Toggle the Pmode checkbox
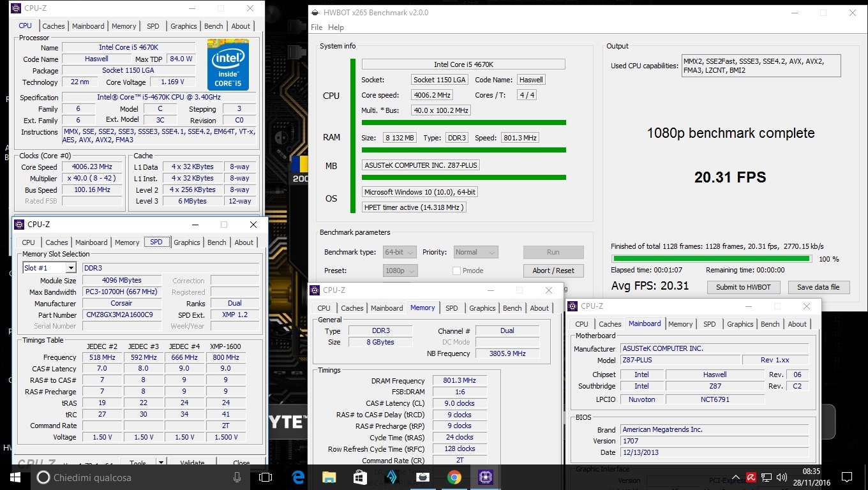The height and width of the screenshot is (490, 868). (x=456, y=271)
